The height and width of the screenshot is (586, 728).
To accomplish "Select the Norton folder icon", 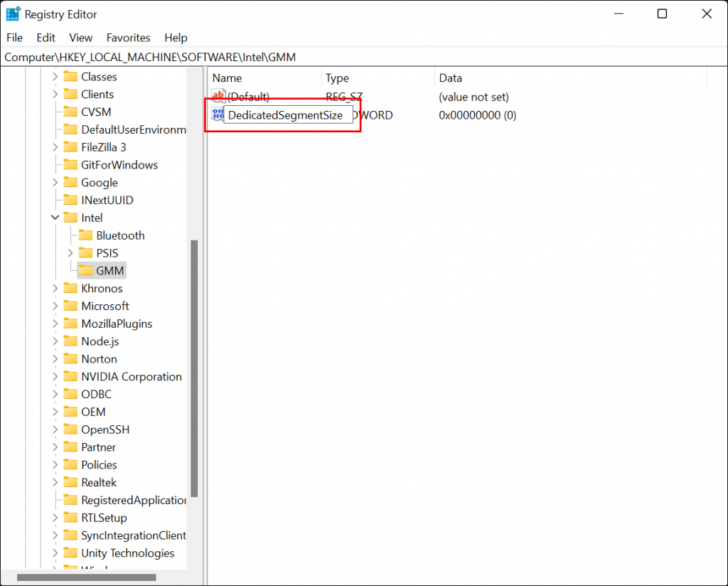I will point(71,358).
